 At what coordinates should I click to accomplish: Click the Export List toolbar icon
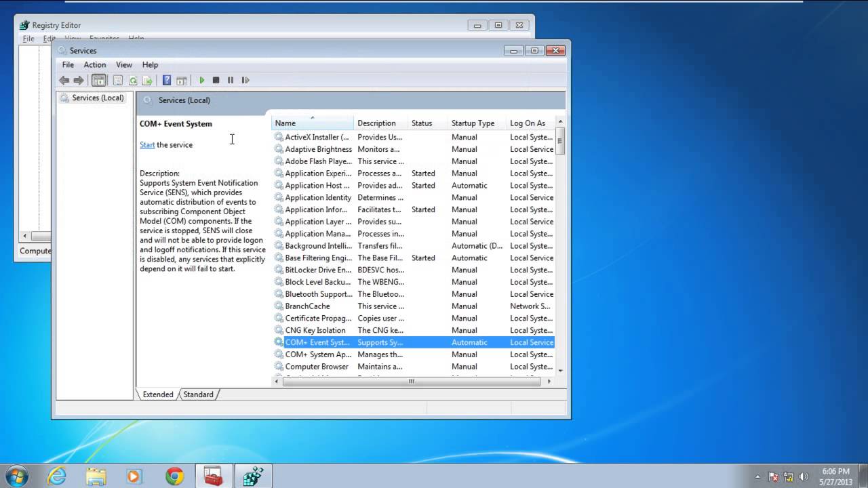click(147, 80)
